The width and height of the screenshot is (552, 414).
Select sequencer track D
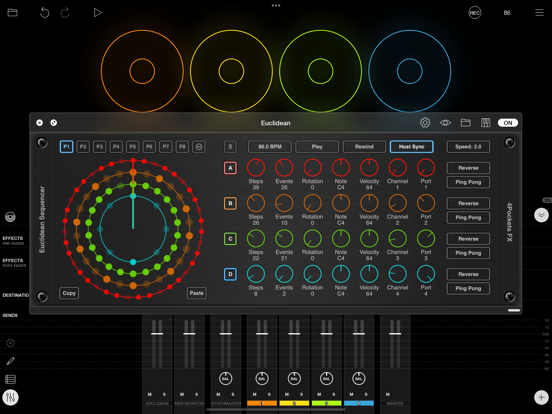(230, 274)
